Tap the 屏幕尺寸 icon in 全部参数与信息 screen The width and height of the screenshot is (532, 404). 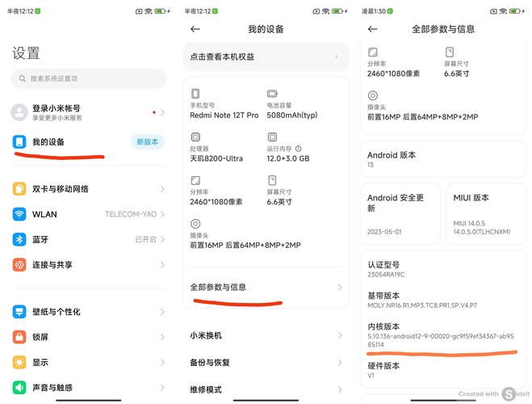point(450,52)
